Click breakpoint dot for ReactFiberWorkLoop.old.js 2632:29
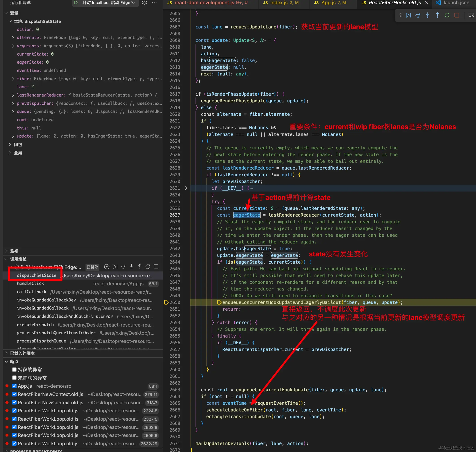 pos(7,443)
